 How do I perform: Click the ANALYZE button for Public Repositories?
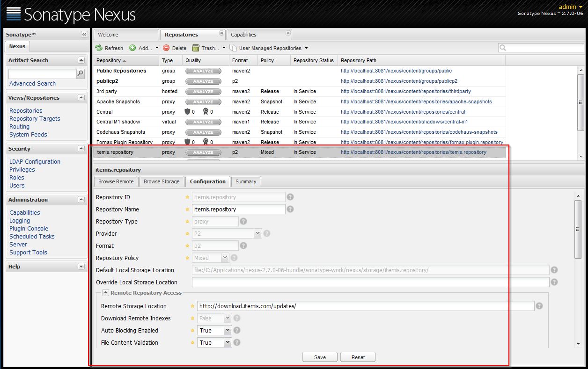203,71
